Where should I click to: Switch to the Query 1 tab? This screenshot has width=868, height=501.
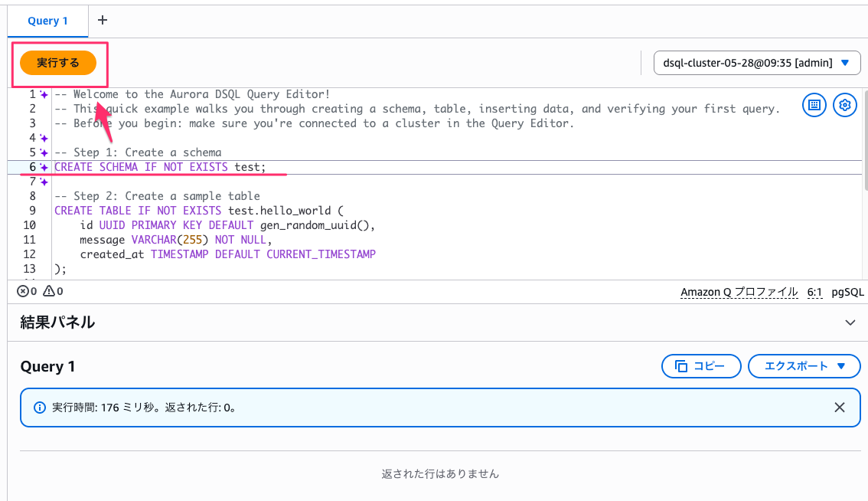[47, 21]
